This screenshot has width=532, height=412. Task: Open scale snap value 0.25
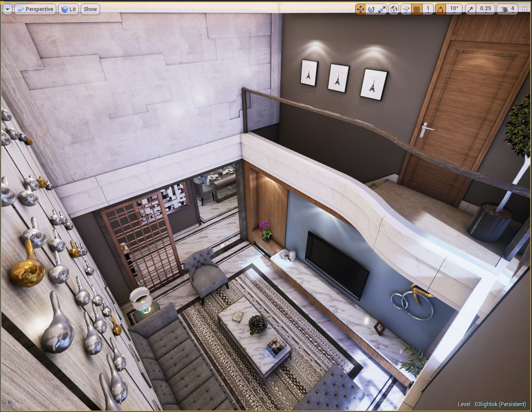(485, 9)
